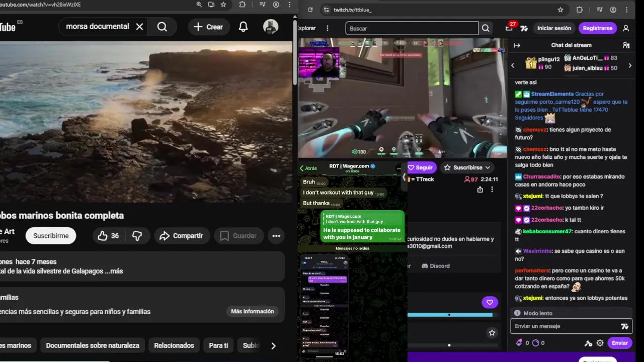Open Chrome profile icon in Twitch window

pos(613,10)
